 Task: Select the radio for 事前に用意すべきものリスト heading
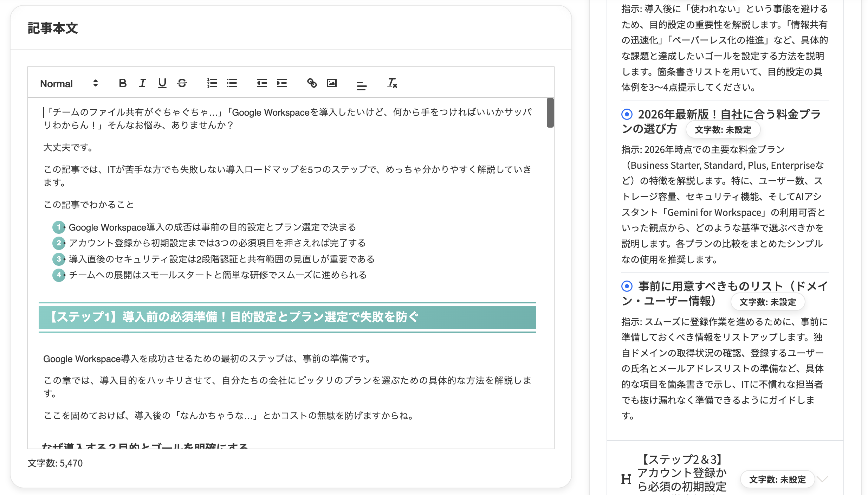click(x=626, y=286)
